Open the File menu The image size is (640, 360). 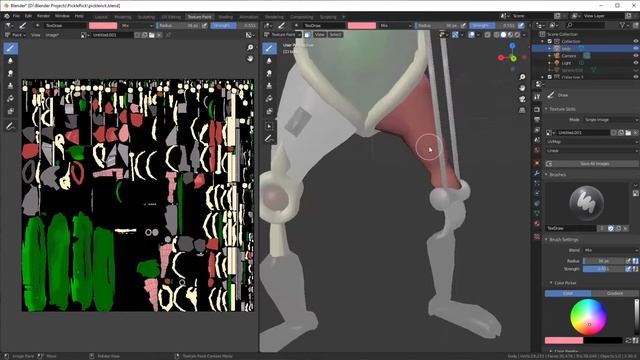[x=16, y=16]
